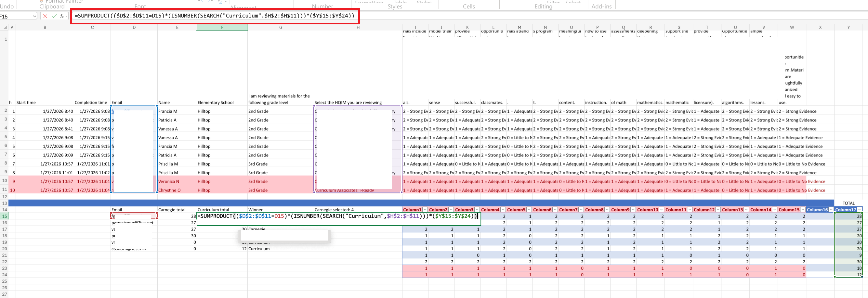Image resolution: width=868 pixels, height=298 pixels.
Task: Click the 'Curriculum Associates: i-Ready' cell
Action: tap(358, 190)
